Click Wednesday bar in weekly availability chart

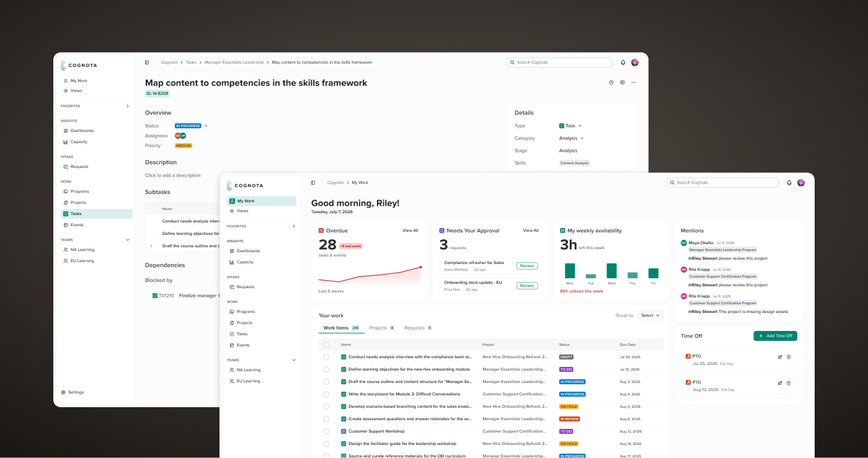pyautogui.click(x=611, y=271)
